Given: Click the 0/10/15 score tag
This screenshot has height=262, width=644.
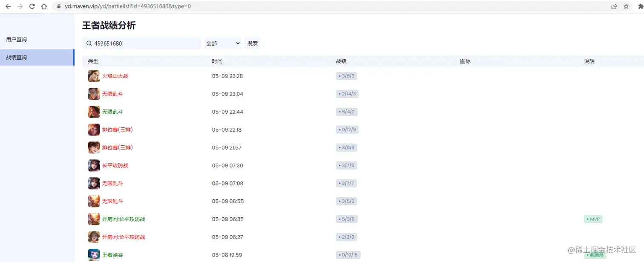Looking at the screenshot, I should [x=348, y=255].
